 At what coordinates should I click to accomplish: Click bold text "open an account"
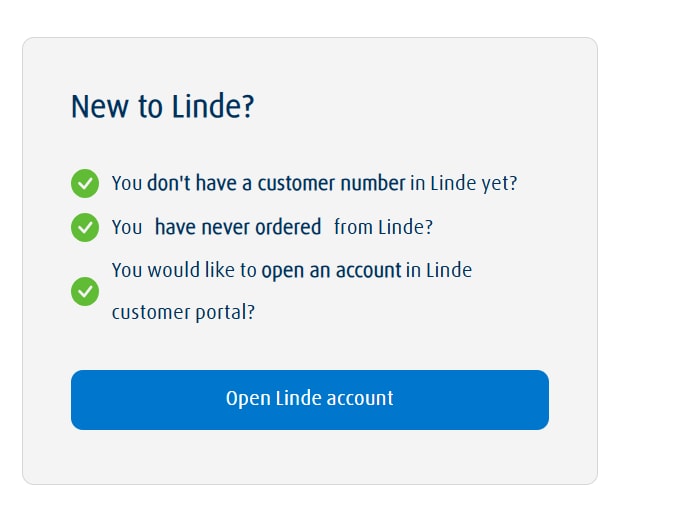pos(331,270)
